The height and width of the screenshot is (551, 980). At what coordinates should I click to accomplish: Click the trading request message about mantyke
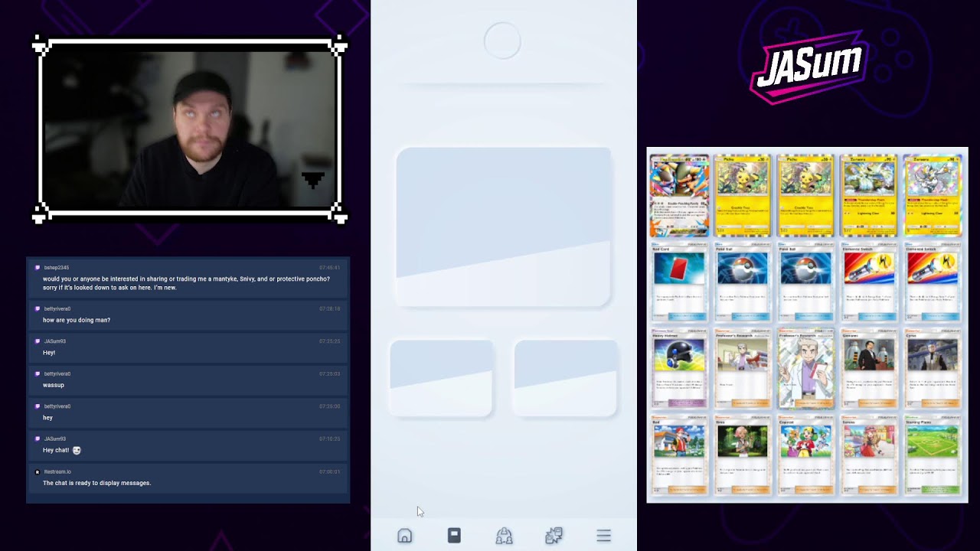click(x=186, y=283)
